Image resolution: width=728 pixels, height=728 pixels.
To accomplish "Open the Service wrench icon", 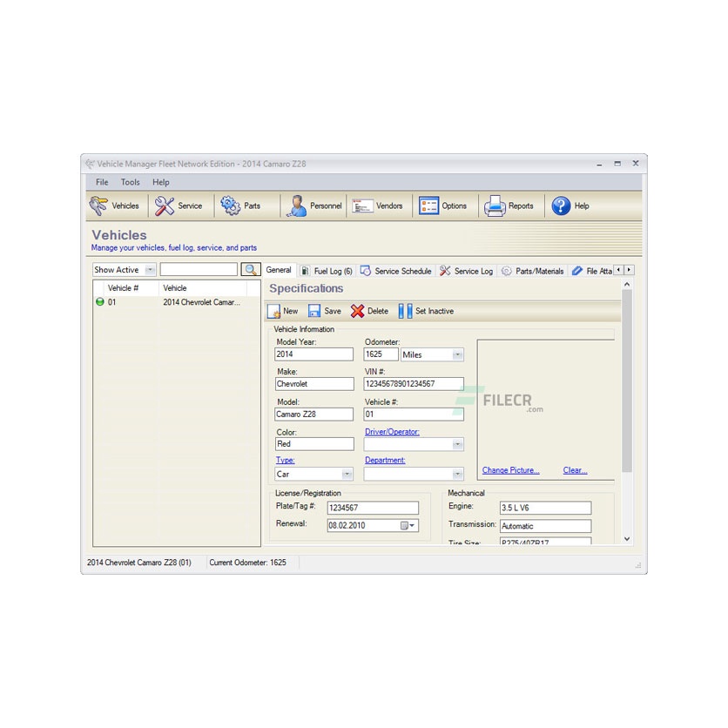I will pyautogui.click(x=165, y=206).
